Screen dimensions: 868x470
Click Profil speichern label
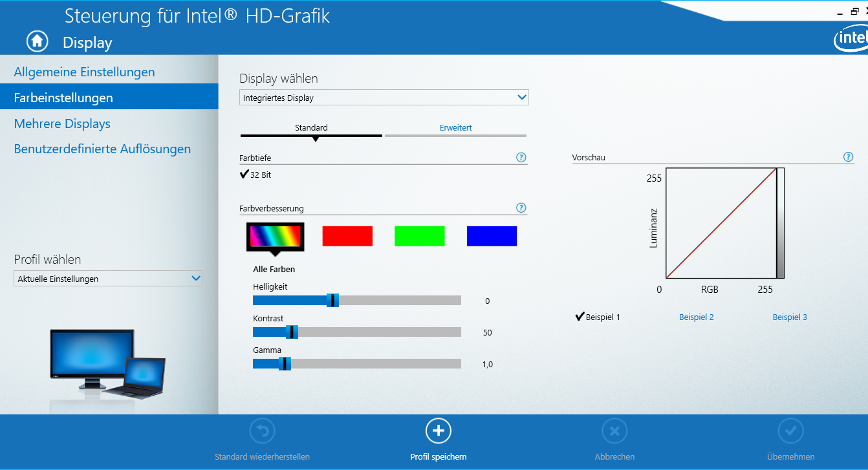tap(439, 456)
